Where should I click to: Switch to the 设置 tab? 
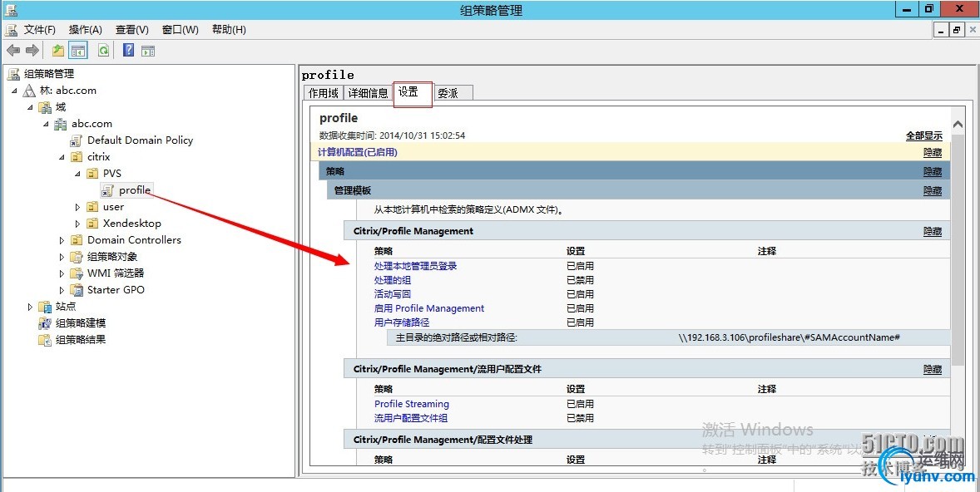pyautogui.click(x=413, y=92)
